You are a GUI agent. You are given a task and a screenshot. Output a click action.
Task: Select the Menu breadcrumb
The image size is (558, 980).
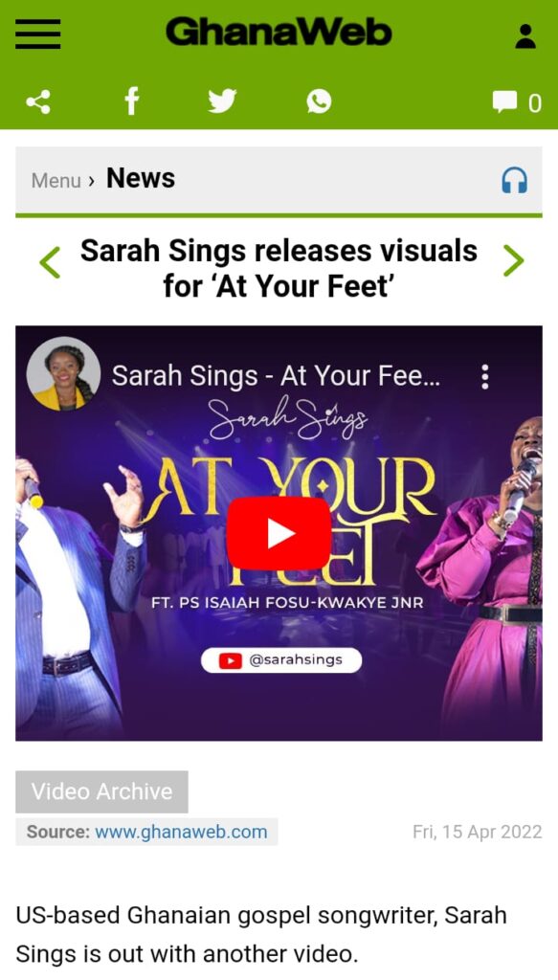click(x=56, y=181)
